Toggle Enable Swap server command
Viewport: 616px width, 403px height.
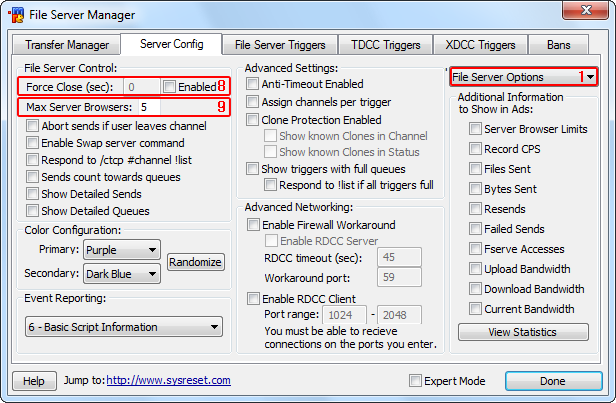pyautogui.click(x=32, y=143)
